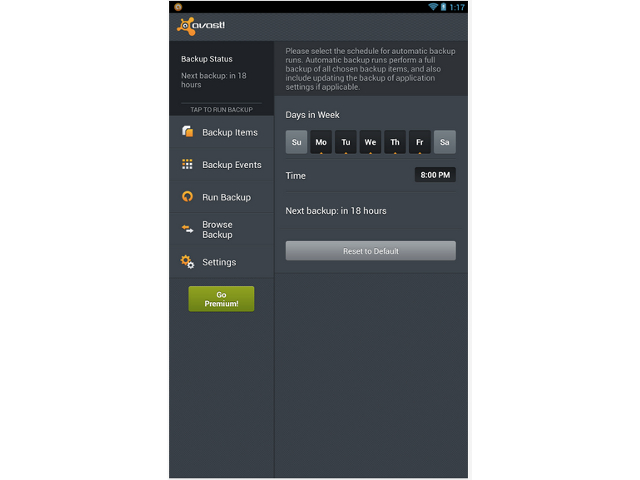
Task: Toggle Thursday in backup schedule
Action: pos(395,142)
